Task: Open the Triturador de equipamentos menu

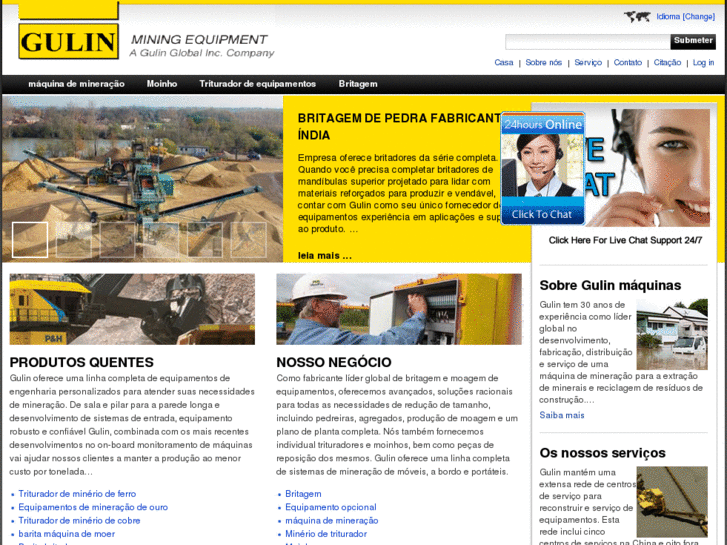Action: click(x=257, y=84)
